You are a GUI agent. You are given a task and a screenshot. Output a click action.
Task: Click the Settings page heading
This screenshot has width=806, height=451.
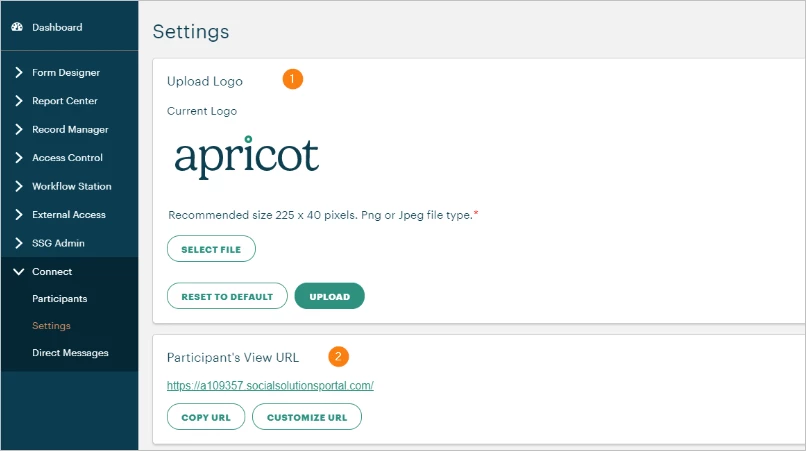point(191,32)
